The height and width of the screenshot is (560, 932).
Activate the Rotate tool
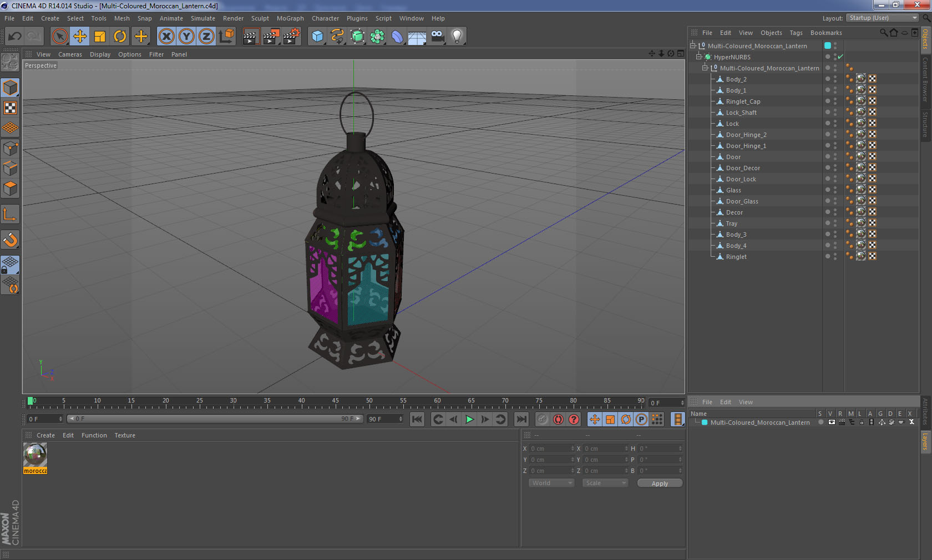120,37
